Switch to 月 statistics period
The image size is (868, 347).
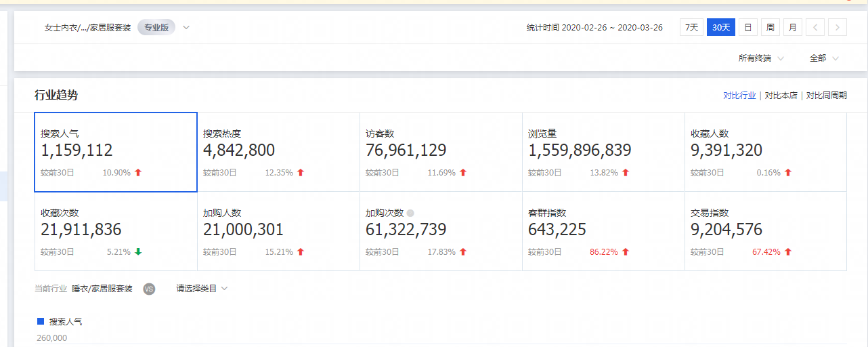coord(793,28)
